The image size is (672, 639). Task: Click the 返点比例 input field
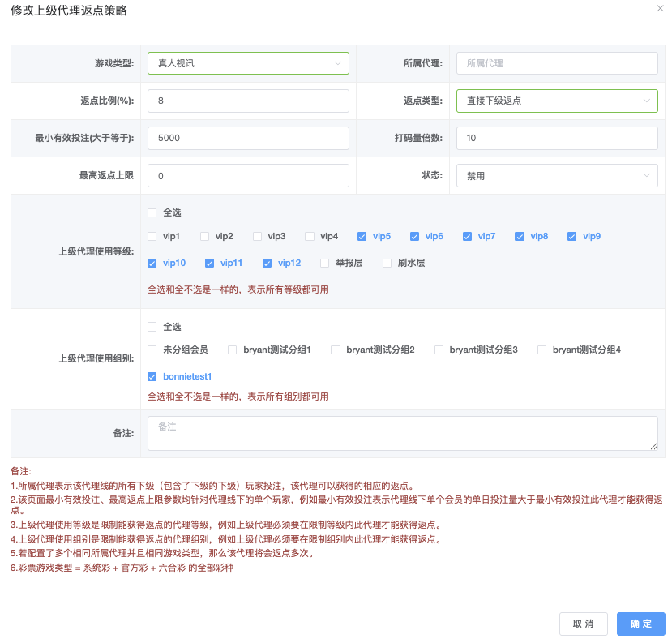coord(248,101)
